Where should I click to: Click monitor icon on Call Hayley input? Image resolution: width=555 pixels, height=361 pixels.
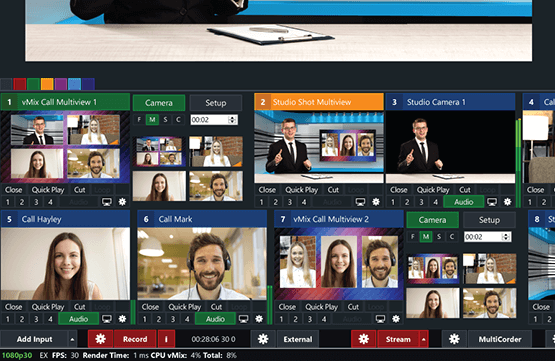pyautogui.click(x=107, y=319)
